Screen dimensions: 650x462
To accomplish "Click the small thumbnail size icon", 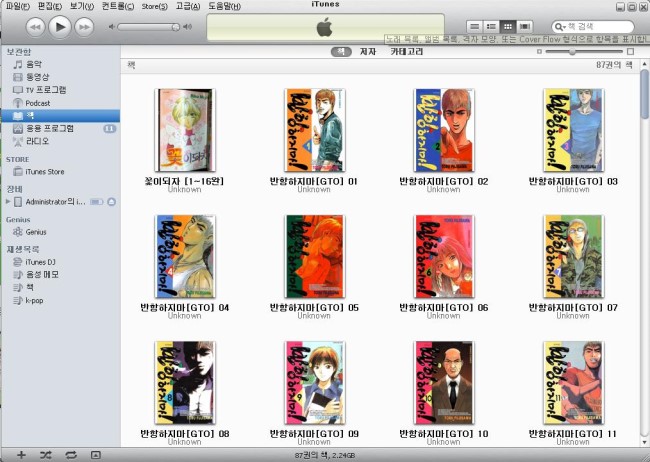I will click(539, 52).
